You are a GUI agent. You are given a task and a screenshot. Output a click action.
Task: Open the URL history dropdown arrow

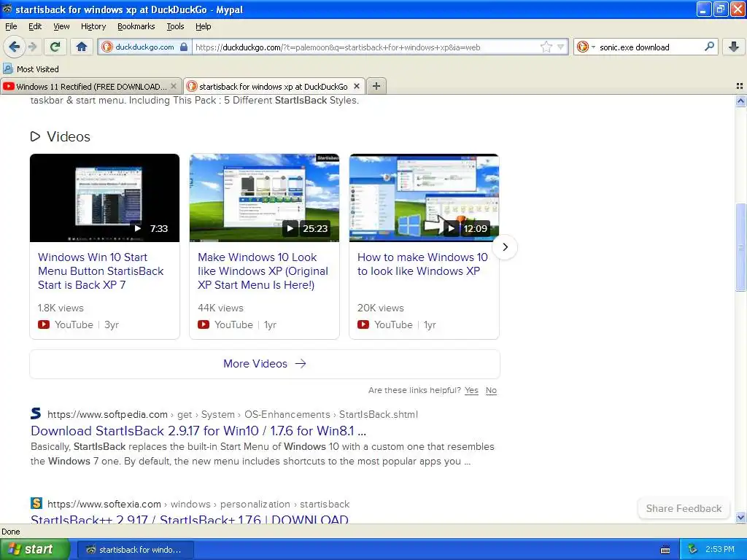coord(561,47)
